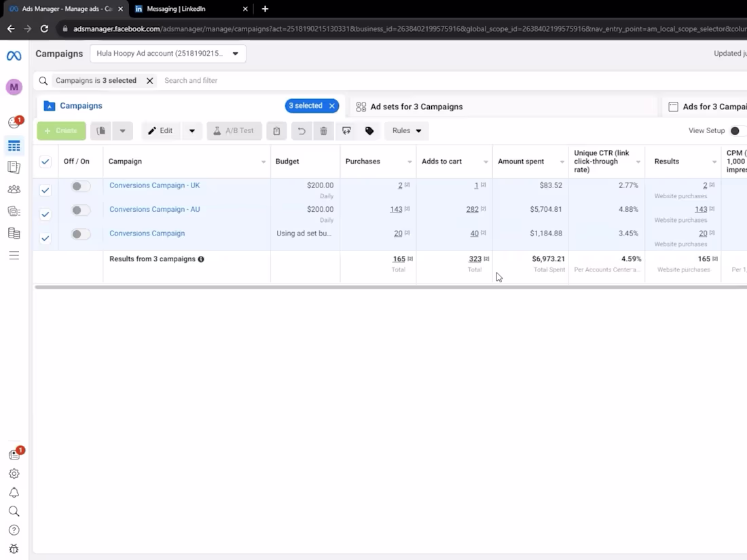747x560 pixels.
Task: Open the Conversions Campaign - AU link
Action: 154,209
